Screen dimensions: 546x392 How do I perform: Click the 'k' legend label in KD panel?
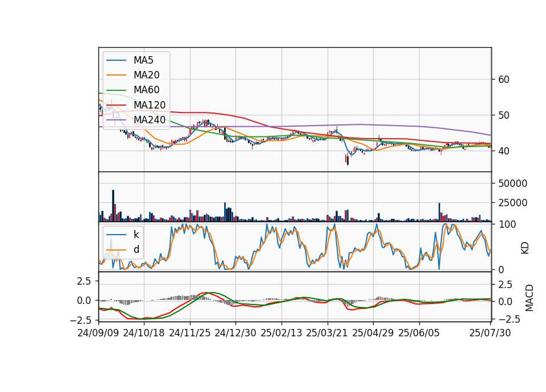tap(136, 235)
